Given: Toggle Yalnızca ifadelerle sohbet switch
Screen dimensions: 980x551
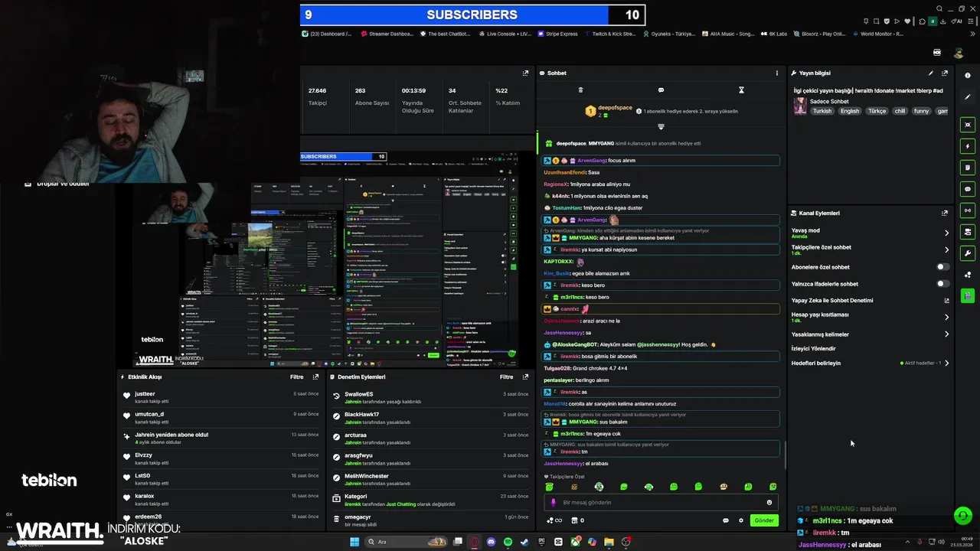Looking at the screenshot, I should coord(943,284).
